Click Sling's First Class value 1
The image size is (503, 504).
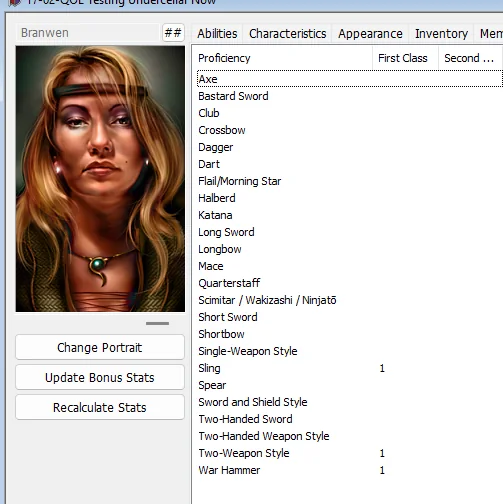point(382,368)
